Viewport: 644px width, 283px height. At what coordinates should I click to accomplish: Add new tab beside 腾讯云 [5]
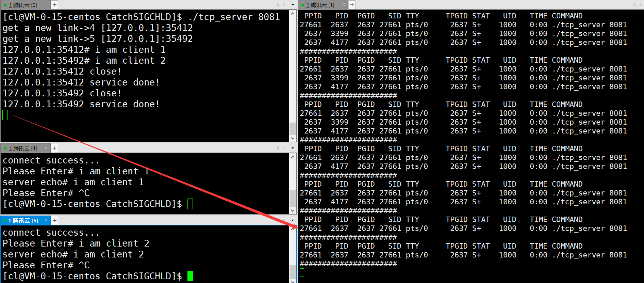tap(55, 220)
